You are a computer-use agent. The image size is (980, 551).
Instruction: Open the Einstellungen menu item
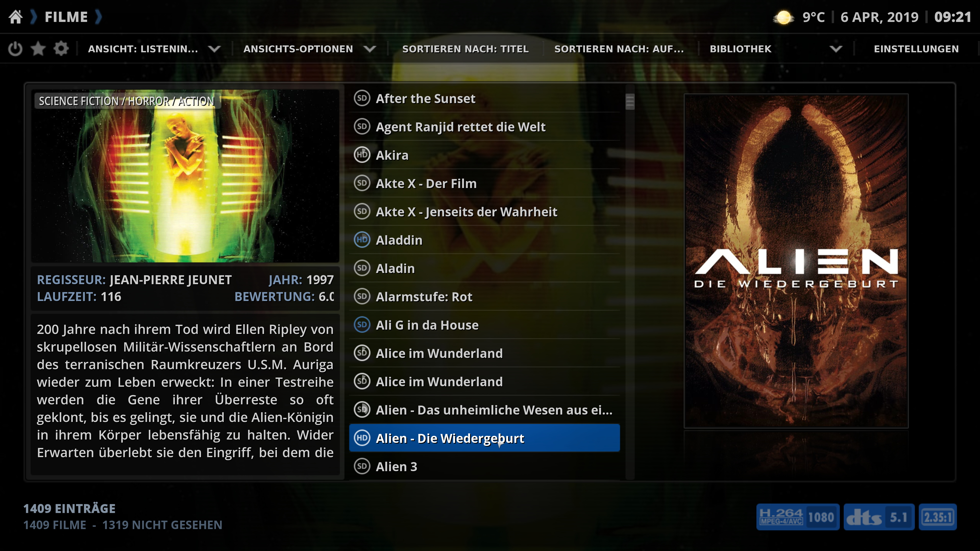(916, 49)
